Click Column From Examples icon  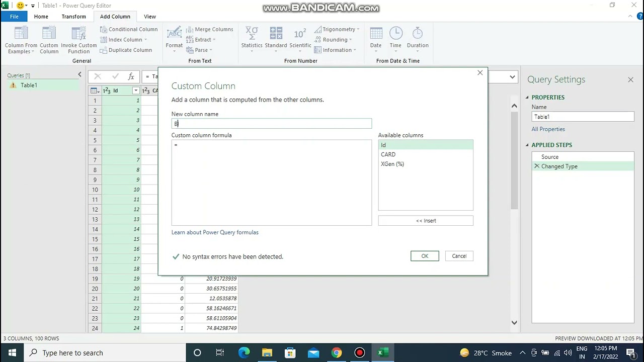21,33
